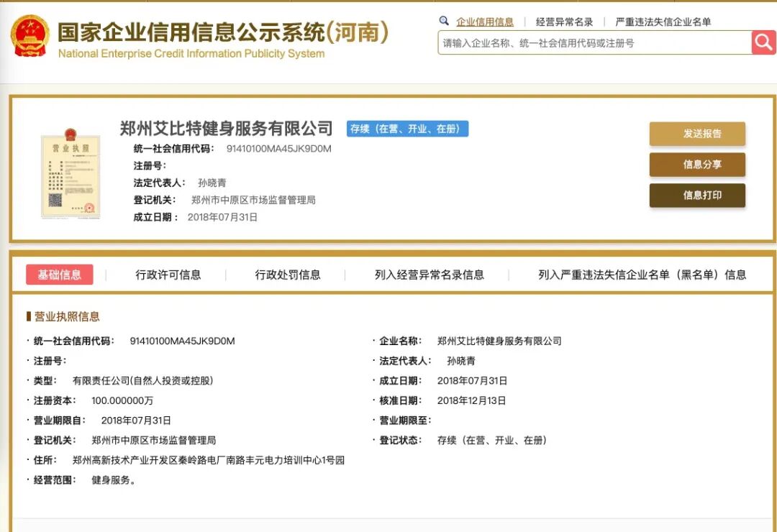Viewport: 777px width, 532px height.
Task: Click the header founding date 2018年07月31日
Action: pyautogui.click(x=222, y=217)
